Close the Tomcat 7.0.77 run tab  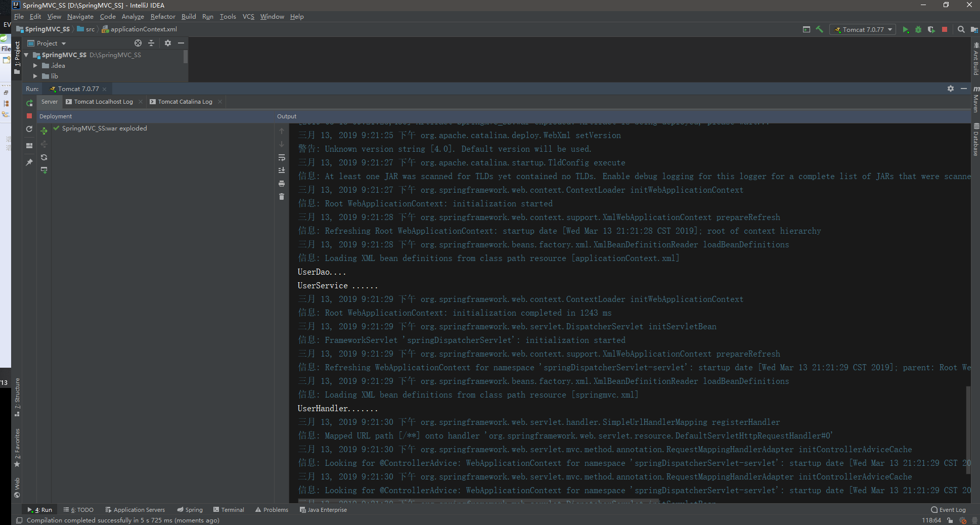click(x=105, y=89)
